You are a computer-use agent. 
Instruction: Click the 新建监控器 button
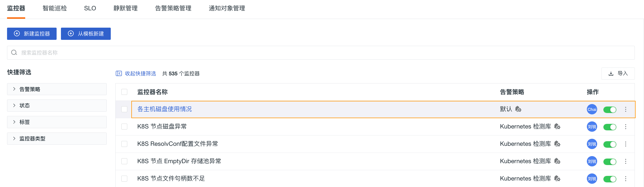click(32, 34)
